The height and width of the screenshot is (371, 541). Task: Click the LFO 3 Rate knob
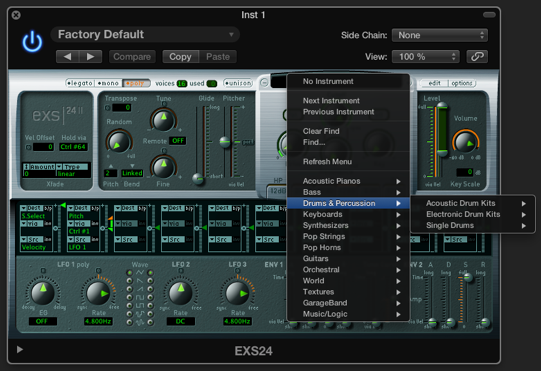tap(237, 293)
